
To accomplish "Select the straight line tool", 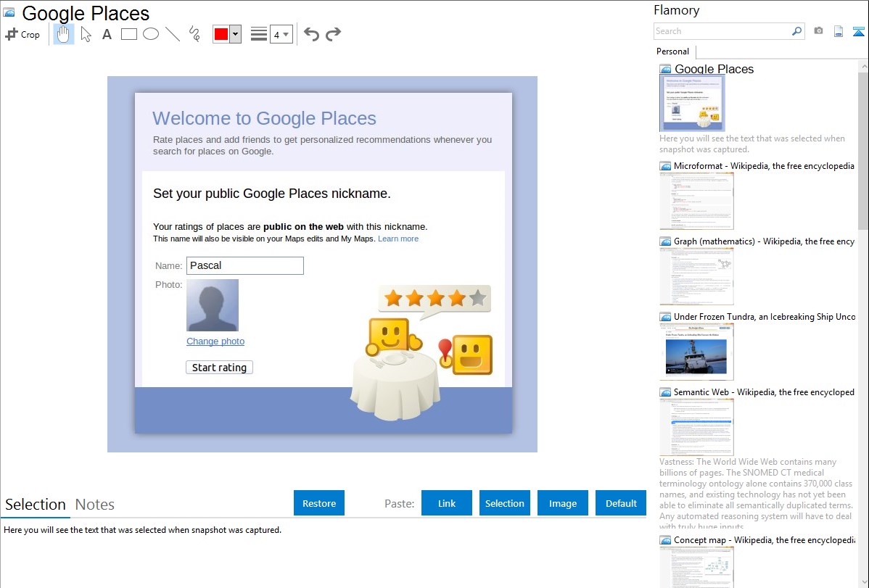I will pyautogui.click(x=173, y=34).
